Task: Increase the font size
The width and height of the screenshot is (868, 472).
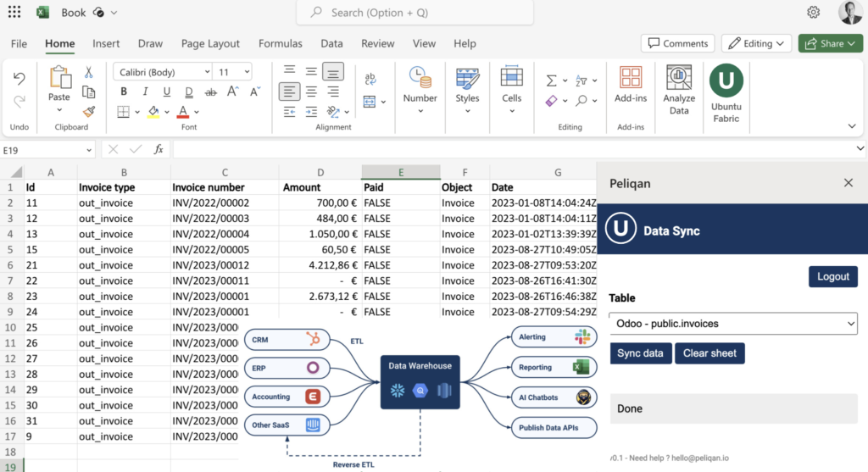Action: point(232,92)
